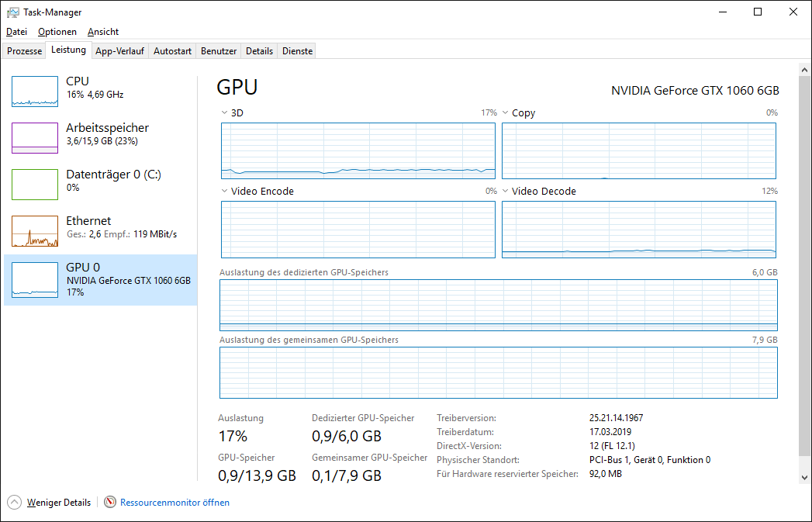Select the Arbeitsspeicher graph thumbnail

pyautogui.click(x=35, y=138)
